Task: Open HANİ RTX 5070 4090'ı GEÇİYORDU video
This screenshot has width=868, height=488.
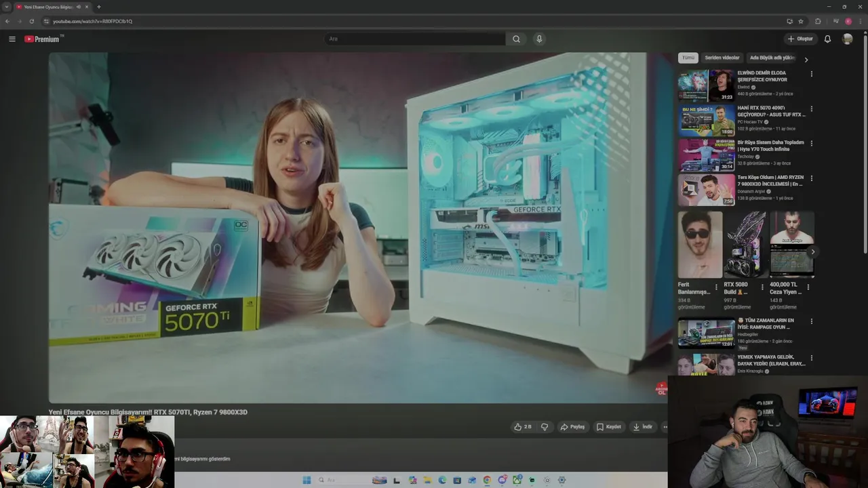Action: (771, 111)
